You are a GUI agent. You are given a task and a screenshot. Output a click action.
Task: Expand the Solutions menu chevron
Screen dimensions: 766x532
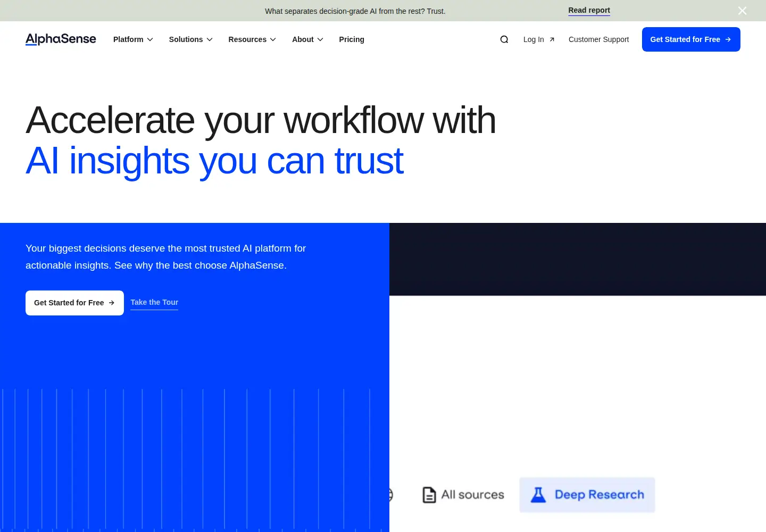(x=210, y=39)
